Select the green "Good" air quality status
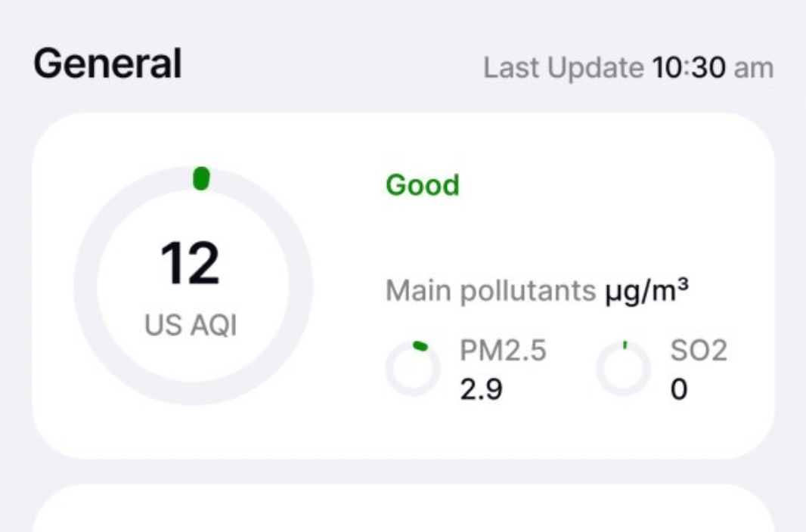 [422, 185]
